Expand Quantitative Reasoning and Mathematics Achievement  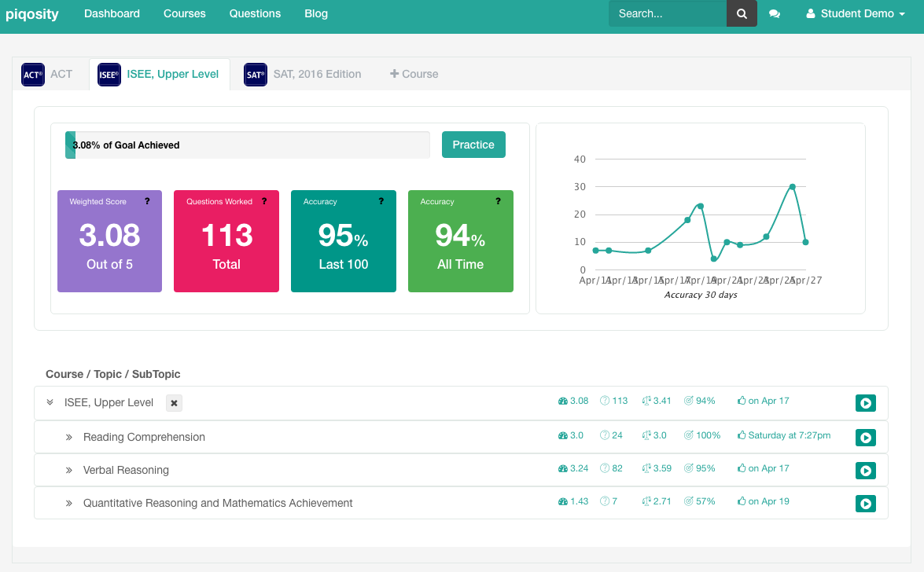69,503
